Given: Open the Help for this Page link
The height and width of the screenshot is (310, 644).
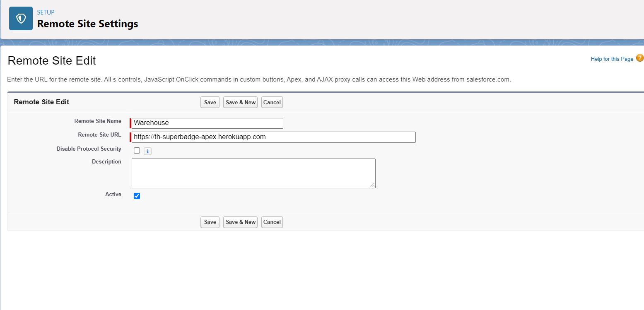Looking at the screenshot, I should [x=612, y=59].
